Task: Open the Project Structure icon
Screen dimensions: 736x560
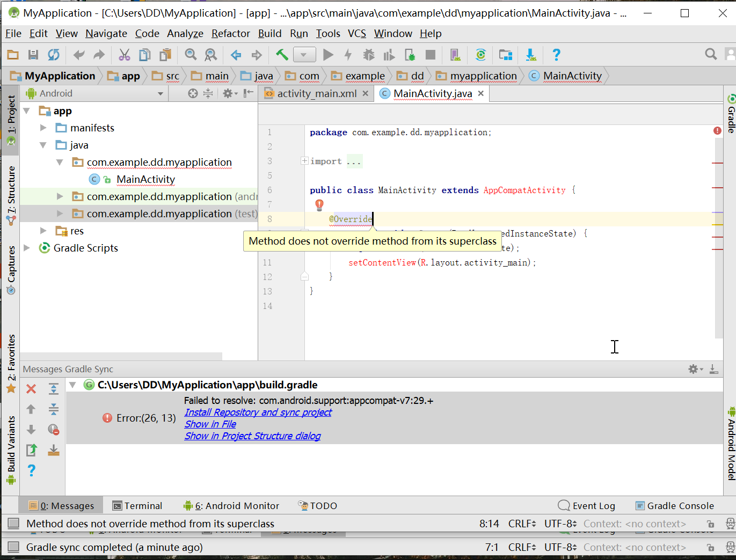Action: click(x=506, y=54)
